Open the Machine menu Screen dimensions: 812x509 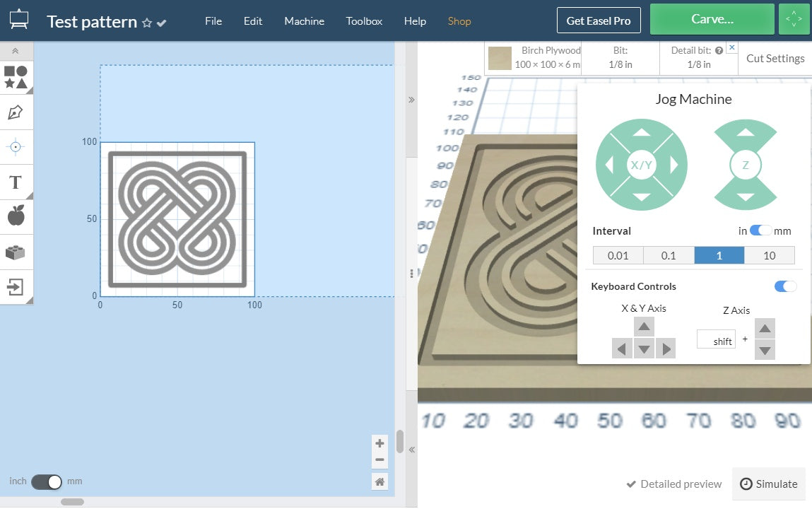pos(304,21)
